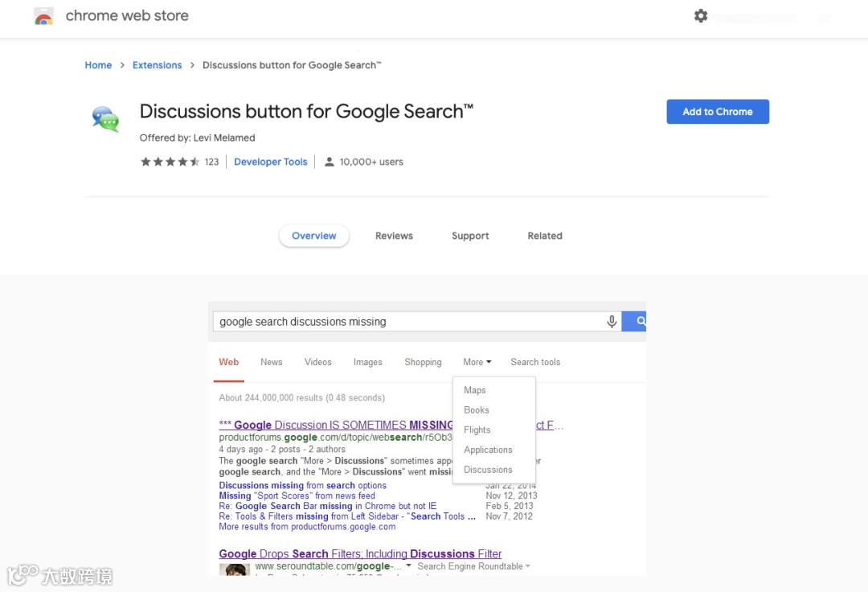Select the Images search tab
Image resolution: width=868 pixels, height=592 pixels.
coord(367,362)
